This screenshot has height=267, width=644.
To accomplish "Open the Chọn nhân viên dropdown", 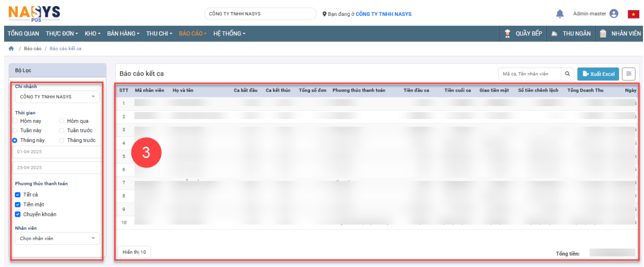I will pos(57,238).
